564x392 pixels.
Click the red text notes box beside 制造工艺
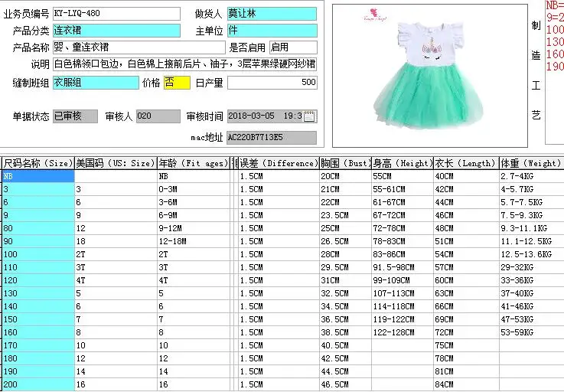555,72
